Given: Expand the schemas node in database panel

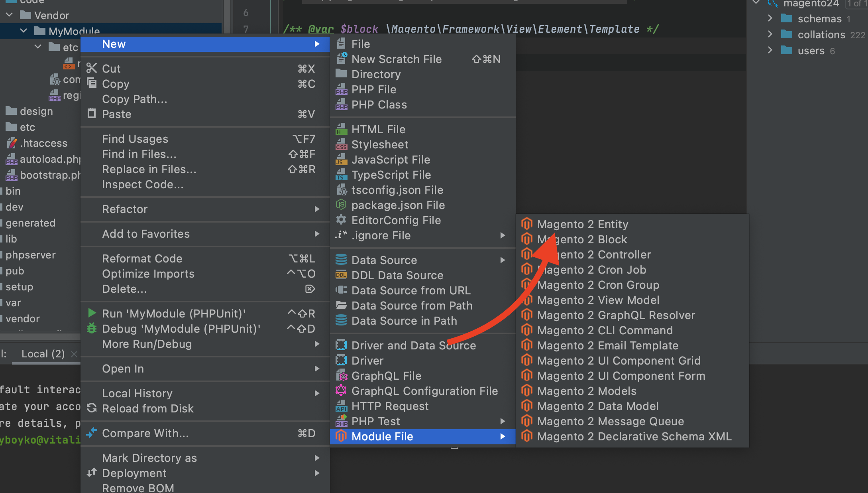Looking at the screenshot, I should tap(770, 19).
